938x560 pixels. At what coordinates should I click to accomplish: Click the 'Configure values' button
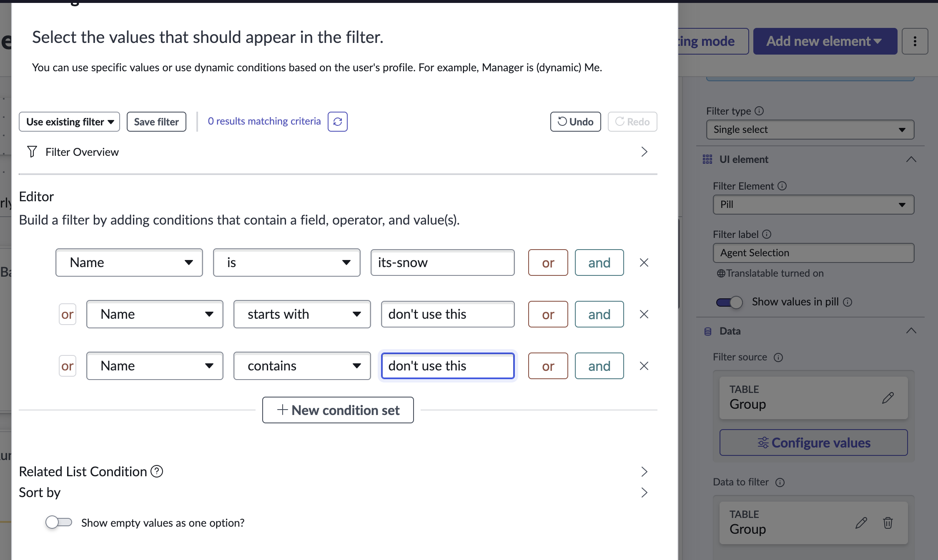tap(813, 442)
